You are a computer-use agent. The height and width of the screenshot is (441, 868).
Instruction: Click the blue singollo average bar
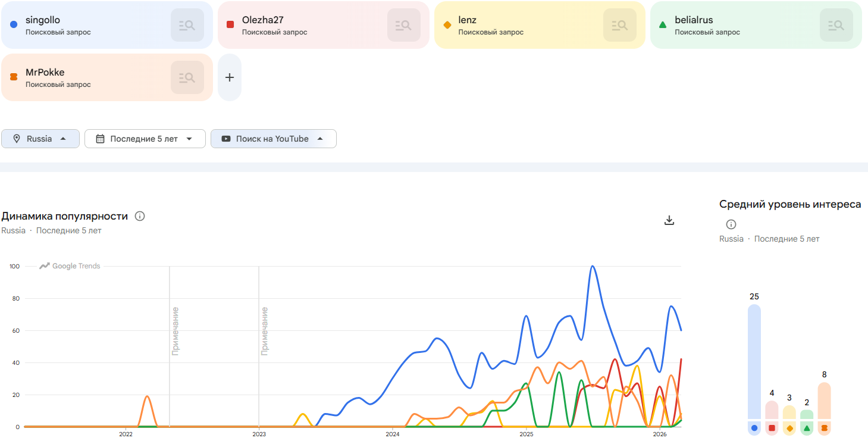[754, 363]
